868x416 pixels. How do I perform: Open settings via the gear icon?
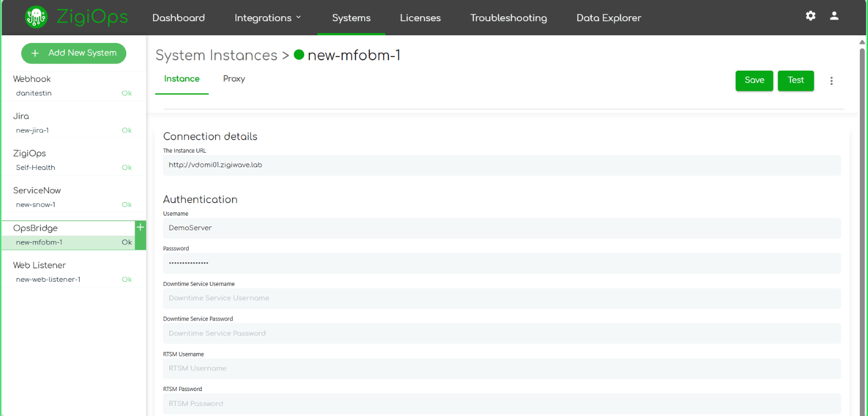click(x=810, y=16)
